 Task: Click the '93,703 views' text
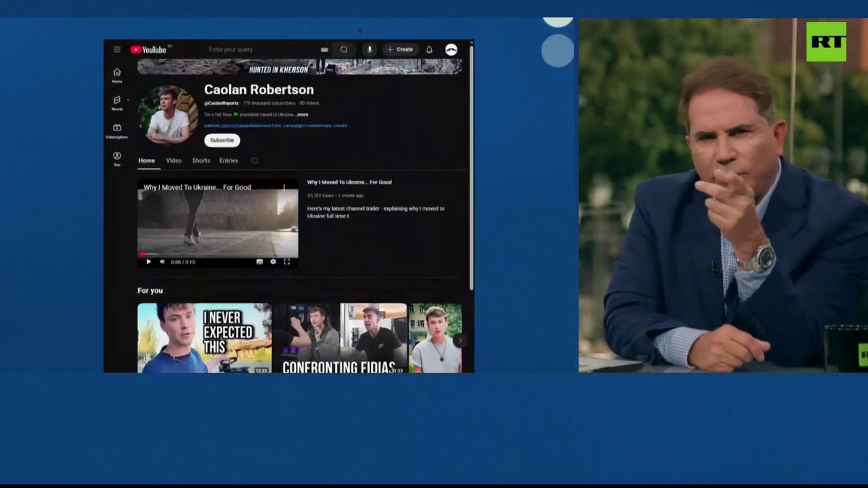tap(321, 195)
